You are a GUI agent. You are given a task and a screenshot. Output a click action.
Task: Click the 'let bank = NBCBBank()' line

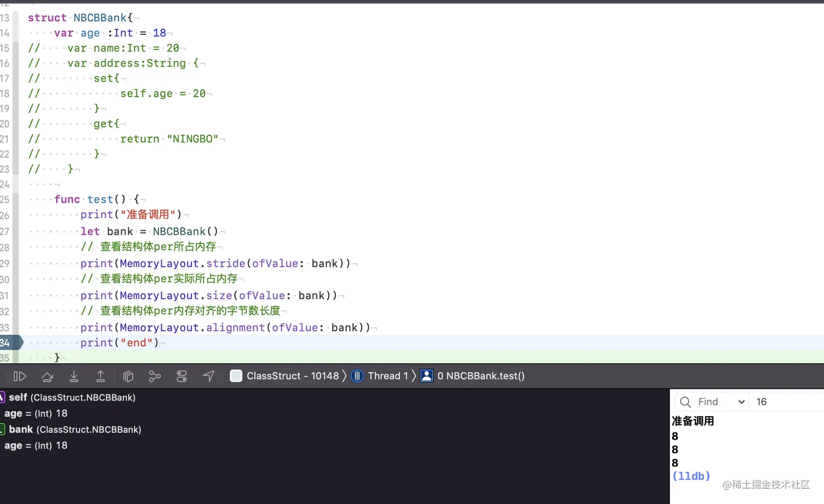point(149,232)
